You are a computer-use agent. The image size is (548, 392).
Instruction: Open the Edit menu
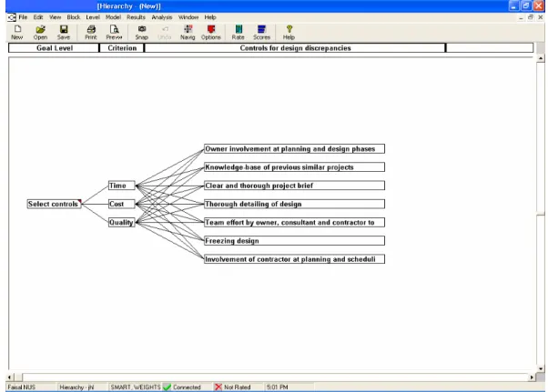[38, 17]
